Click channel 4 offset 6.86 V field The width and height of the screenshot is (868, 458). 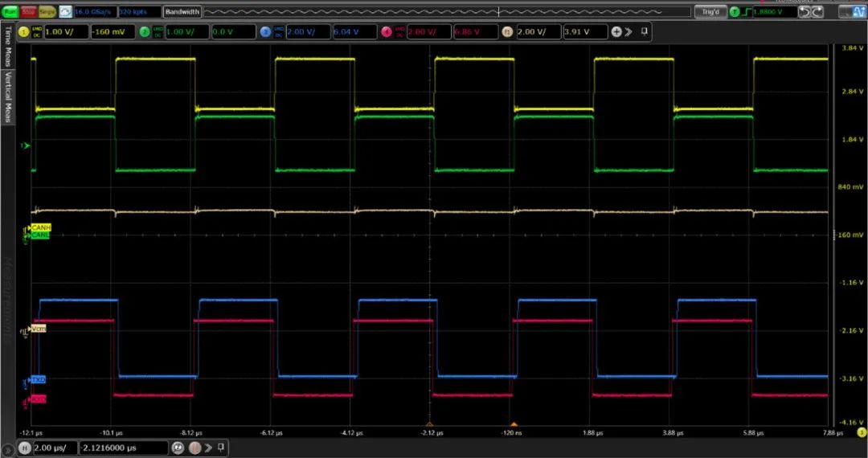[475, 32]
